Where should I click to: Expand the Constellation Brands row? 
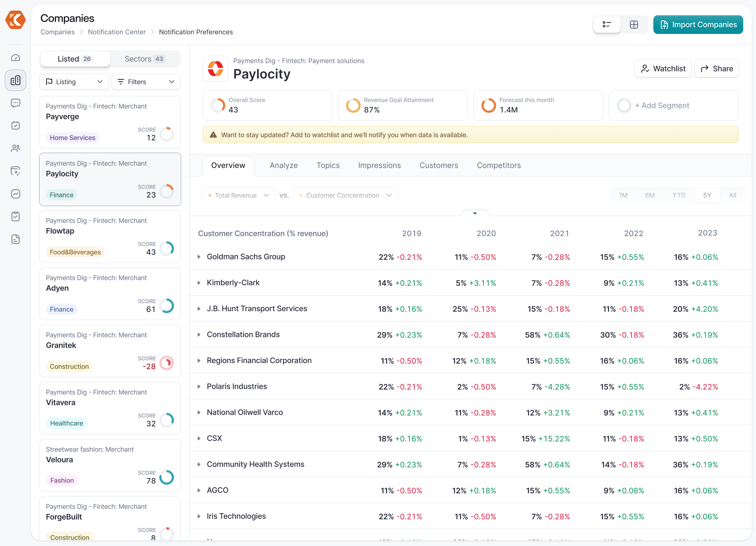199,335
